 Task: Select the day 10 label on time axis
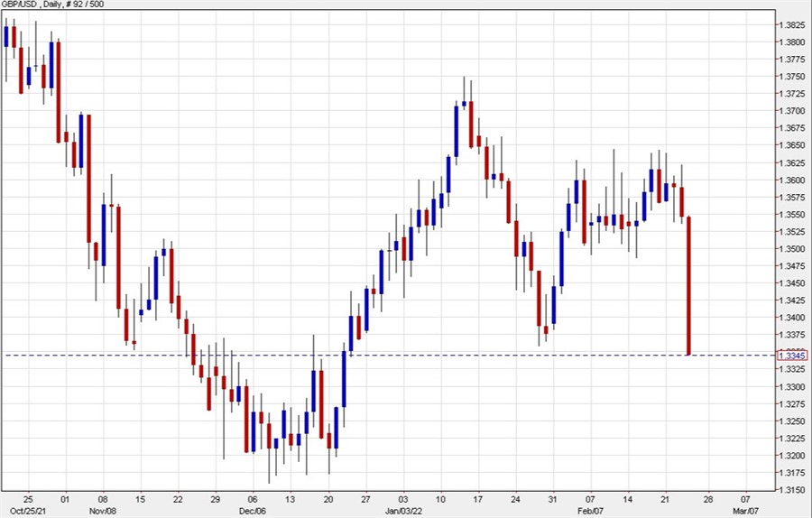(440, 500)
